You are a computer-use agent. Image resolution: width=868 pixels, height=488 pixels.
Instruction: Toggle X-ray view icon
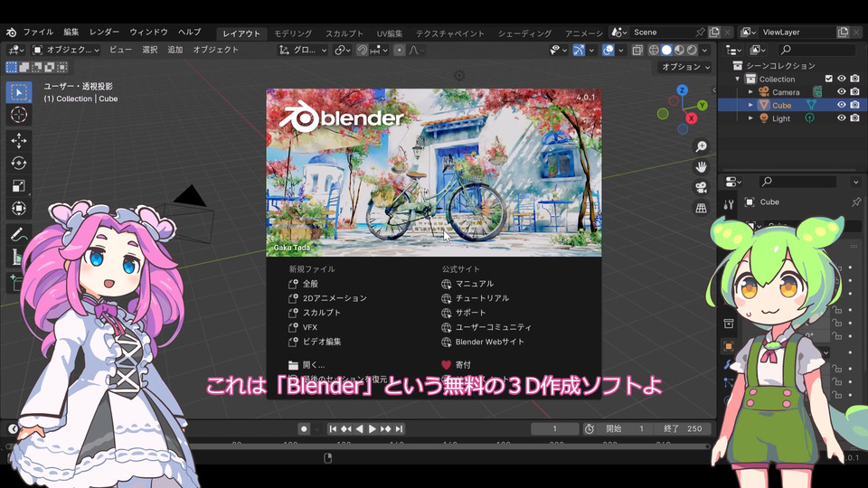tap(637, 50)
